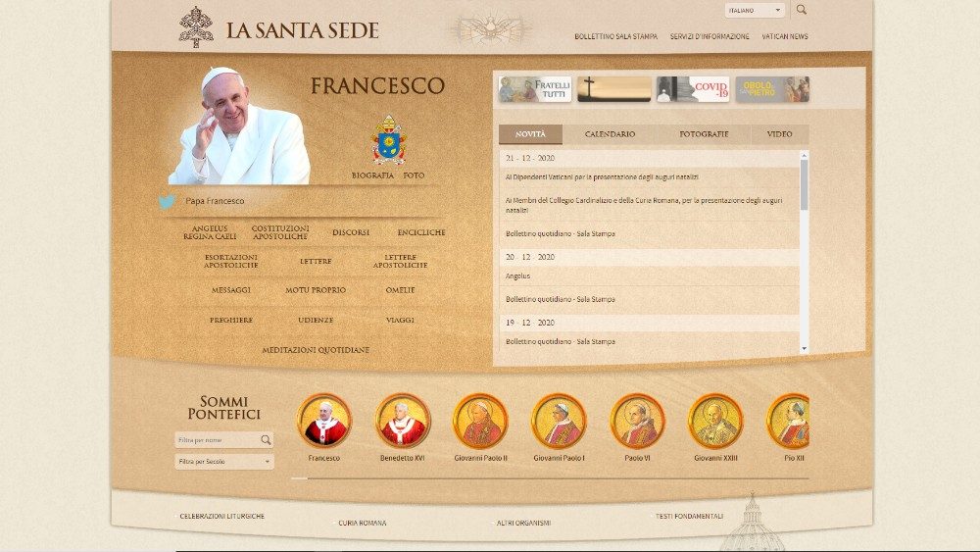Click the Filtra per nome search field
This screenshot has width=980, height=552.
coord(218,440)
